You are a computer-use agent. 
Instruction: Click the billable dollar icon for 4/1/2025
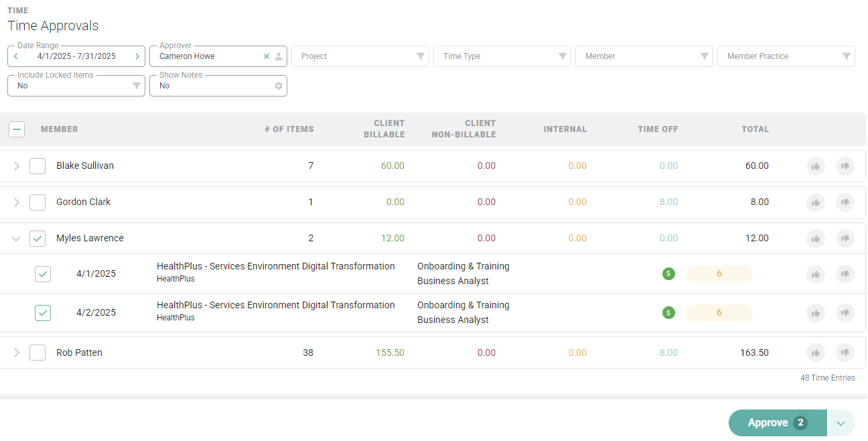[x=668, y=273]
